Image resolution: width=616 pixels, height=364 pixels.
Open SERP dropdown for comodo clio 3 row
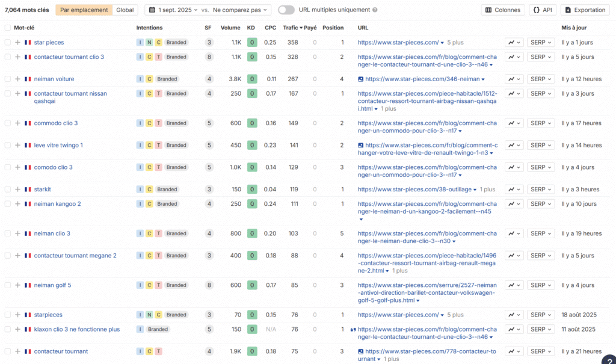(x=541, y=167)
